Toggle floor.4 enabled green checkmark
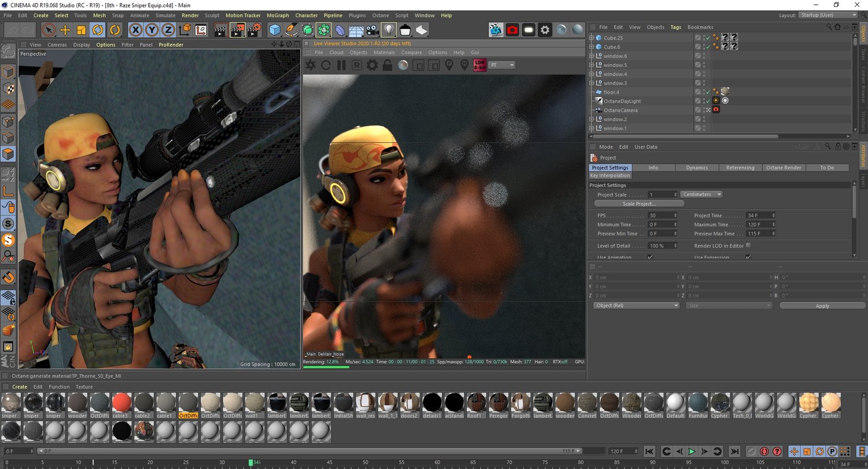This screenshot has width=868, height=469. 707,92
